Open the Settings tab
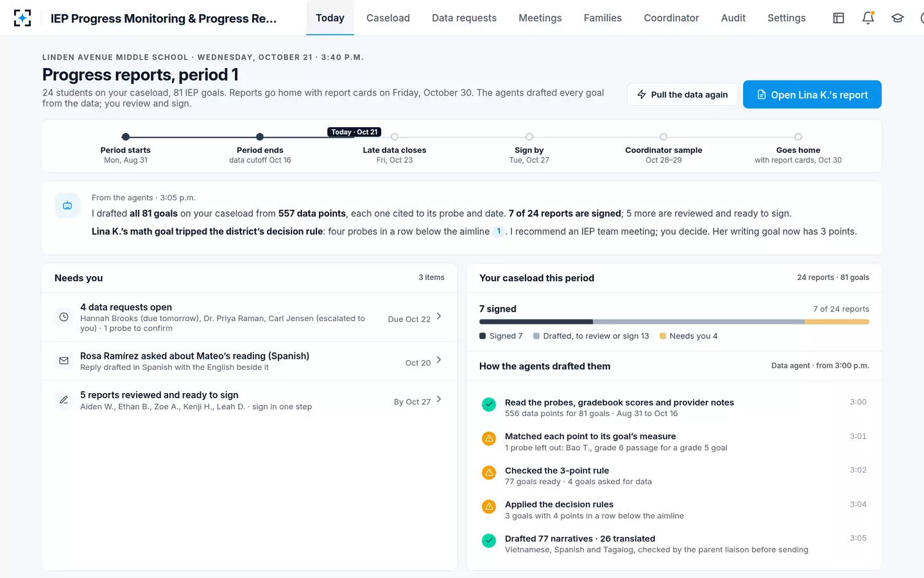The image size is (924, 578). (x=787, y=18)
